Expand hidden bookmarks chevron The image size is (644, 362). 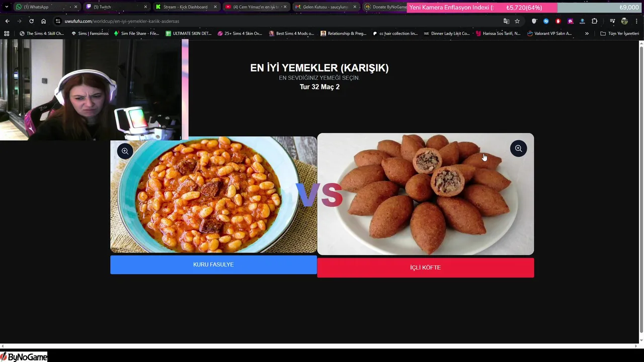587,34
